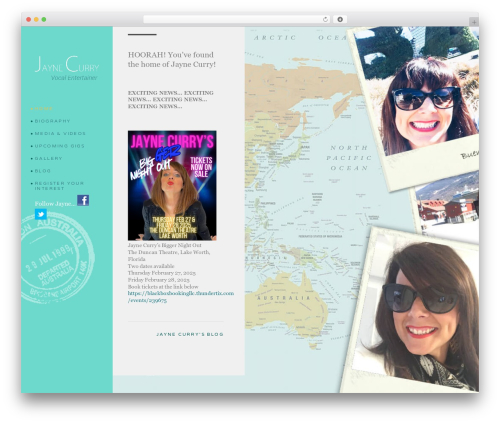Click 'Two dates available' text
This screenshot has height=423, width=500.
(x=151, y=266)
